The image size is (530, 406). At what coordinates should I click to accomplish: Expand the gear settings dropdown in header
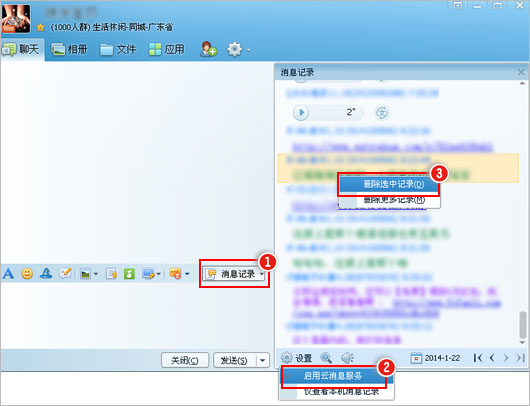point(249,50)
